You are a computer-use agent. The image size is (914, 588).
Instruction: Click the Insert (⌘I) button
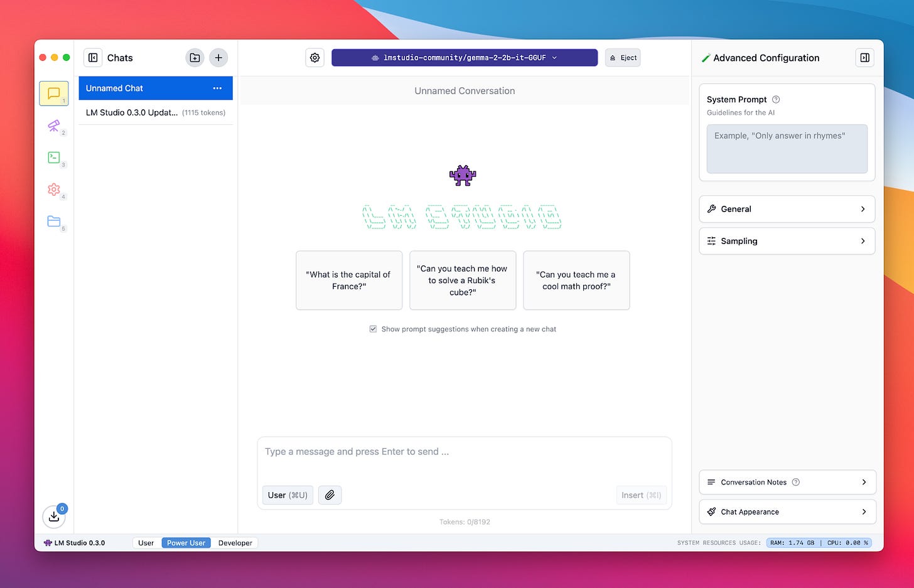[641, 495]
